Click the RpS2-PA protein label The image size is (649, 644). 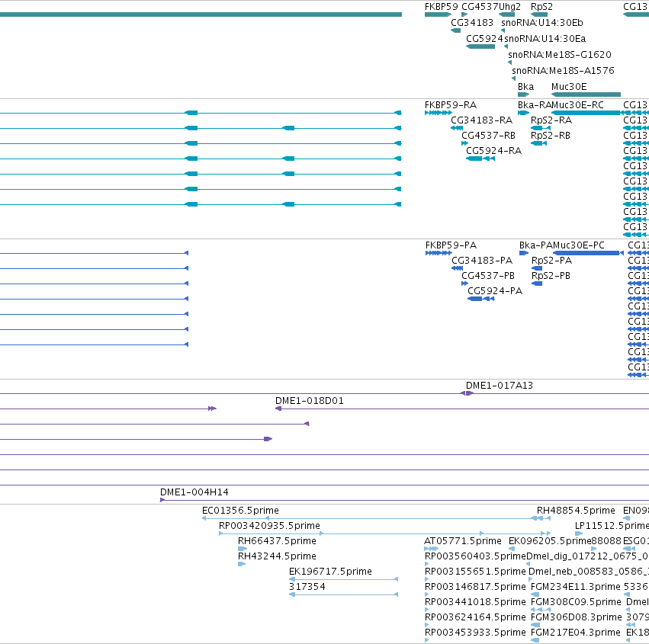[551, 261]
